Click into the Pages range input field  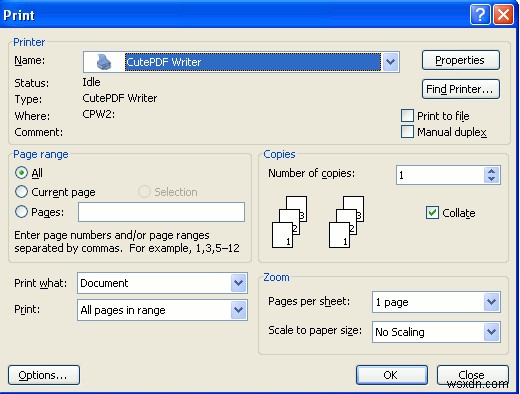point(161,212)
